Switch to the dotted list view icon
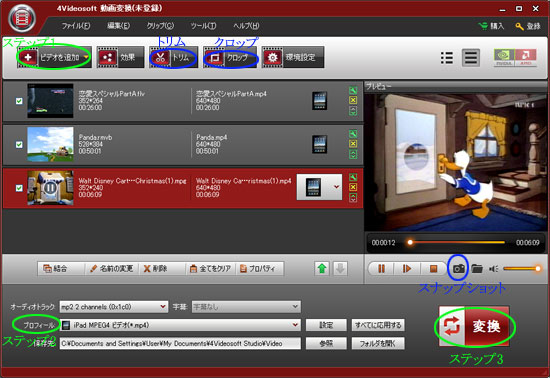 pyautogui.click(x=447, y=58)
